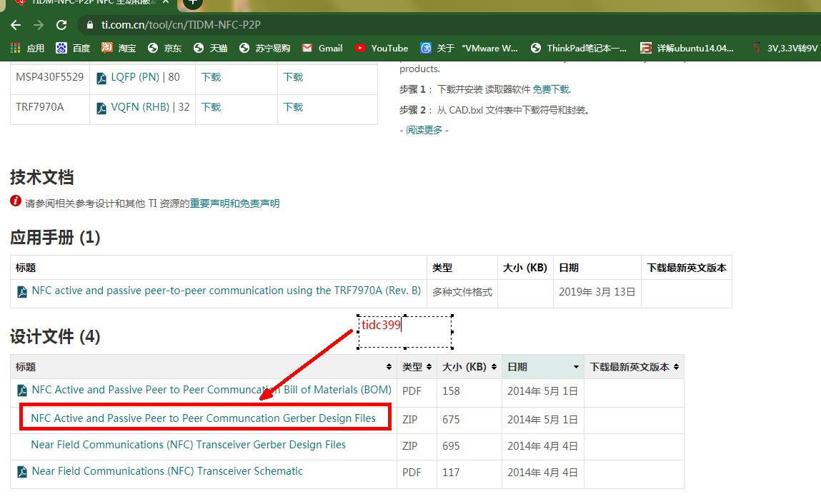Select the MSP430F5529 cell text
The image size is (821, 504).
pyautogui.click(x=50, y=77)
